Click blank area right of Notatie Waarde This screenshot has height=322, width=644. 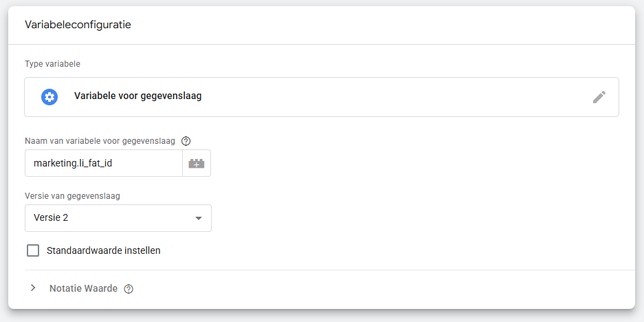click(x=385, y=289)
